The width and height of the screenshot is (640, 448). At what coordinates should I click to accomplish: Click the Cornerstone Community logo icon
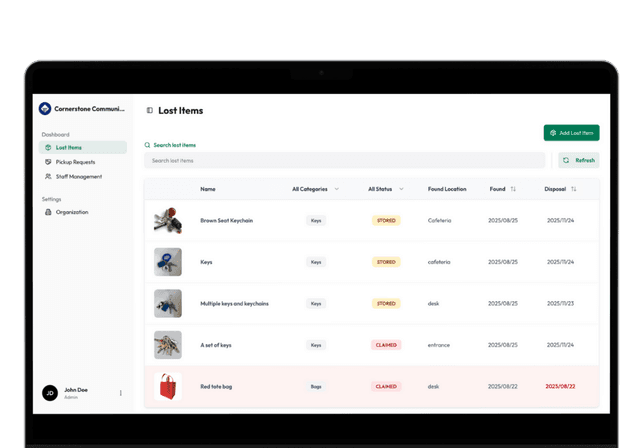[x=45, y=109]
